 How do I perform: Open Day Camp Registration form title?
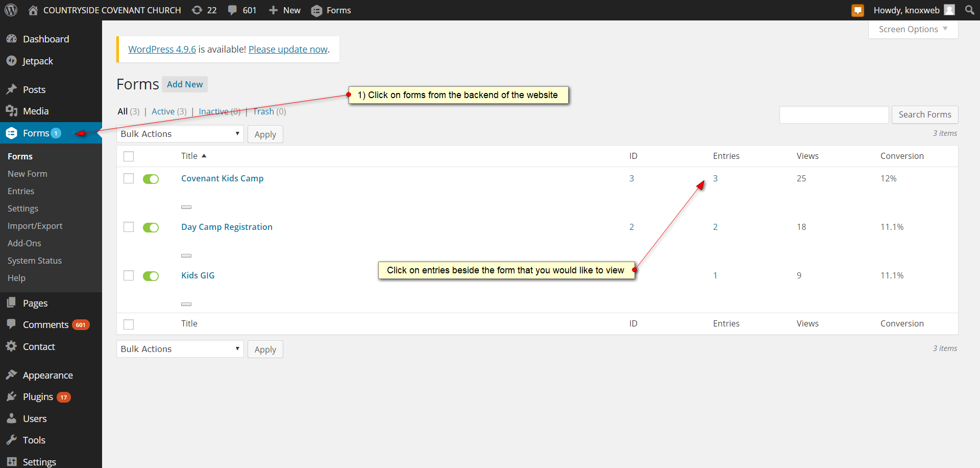(227, 227)
